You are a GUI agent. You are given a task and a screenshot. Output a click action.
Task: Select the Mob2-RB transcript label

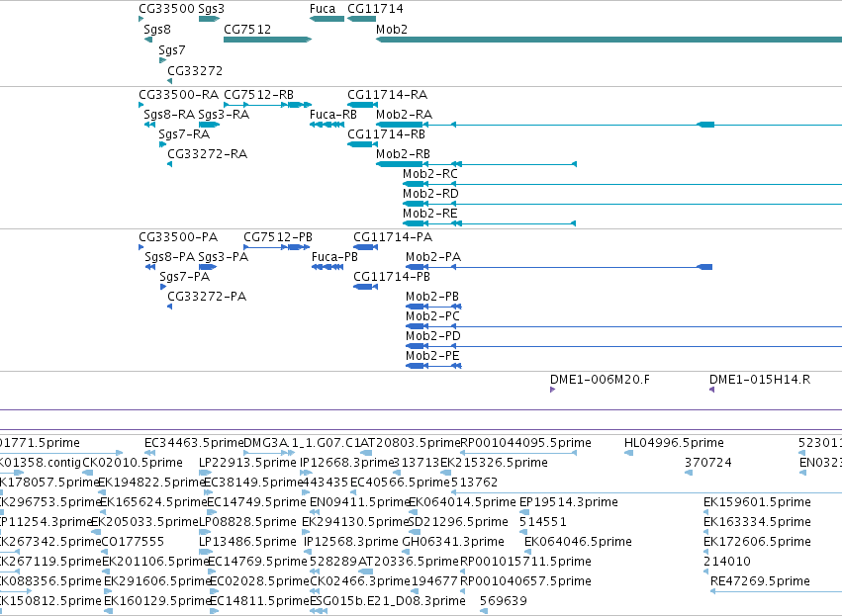click(x=403, y=154)
